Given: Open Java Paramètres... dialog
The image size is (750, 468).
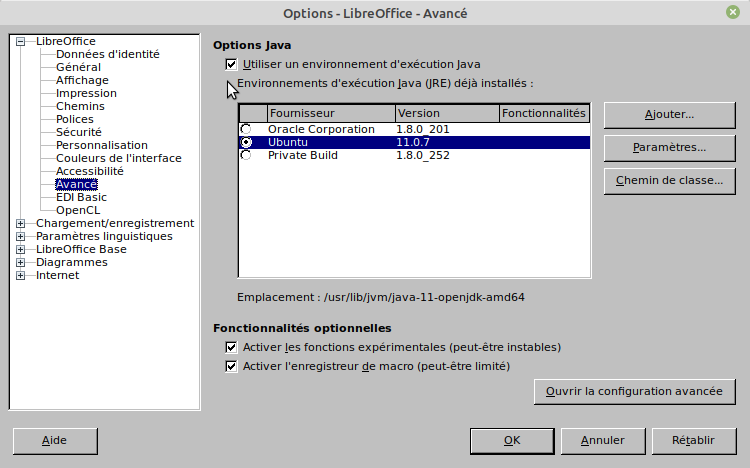Looking at the screenshot, I should coord(670,148).
